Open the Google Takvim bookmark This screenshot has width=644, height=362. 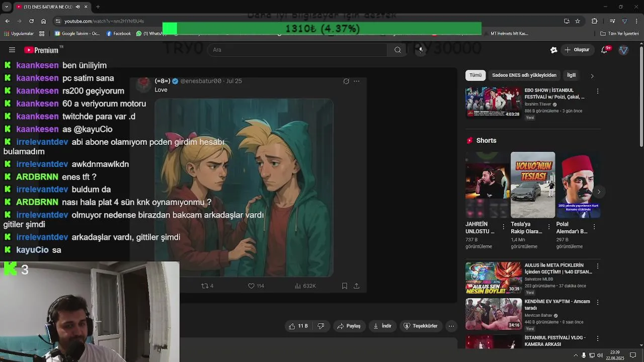point(77,34)
